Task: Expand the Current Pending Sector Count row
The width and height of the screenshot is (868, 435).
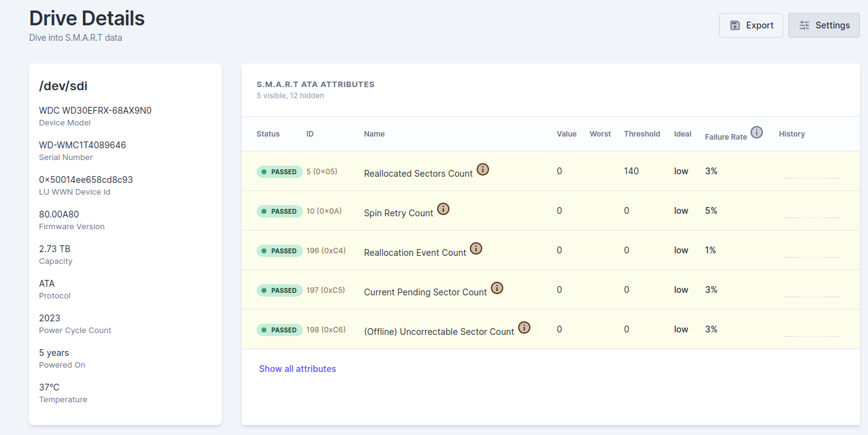Action: pyautogui.click(x=550, y=290)
